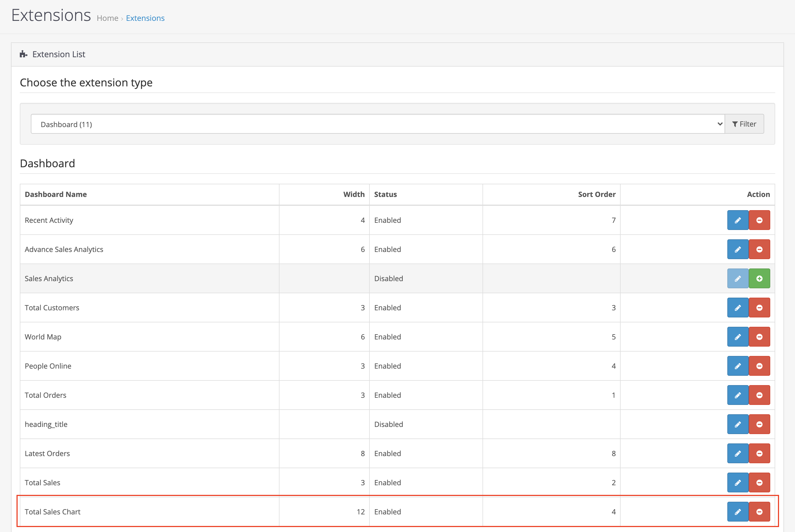Screen dimensions: 795x532
Task: Uninstall the Total Orders extension
Action: 759,395
